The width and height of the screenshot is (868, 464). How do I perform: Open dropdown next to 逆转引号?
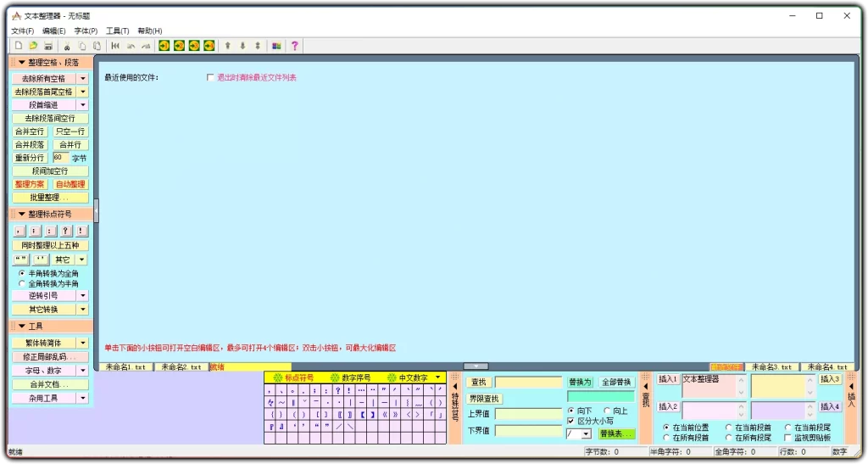83,296
